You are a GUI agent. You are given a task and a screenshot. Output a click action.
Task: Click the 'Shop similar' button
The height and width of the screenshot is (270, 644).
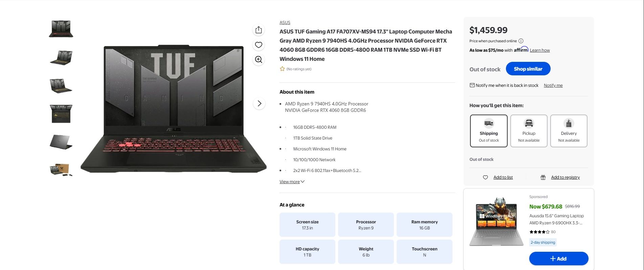point(528,69)
